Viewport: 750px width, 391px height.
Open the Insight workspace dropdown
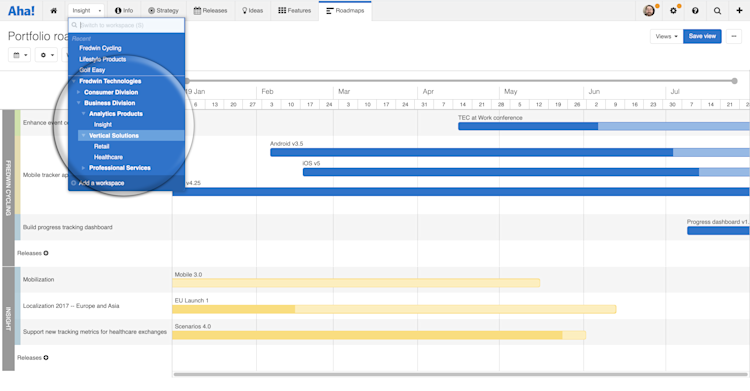(x=86, y=11)
